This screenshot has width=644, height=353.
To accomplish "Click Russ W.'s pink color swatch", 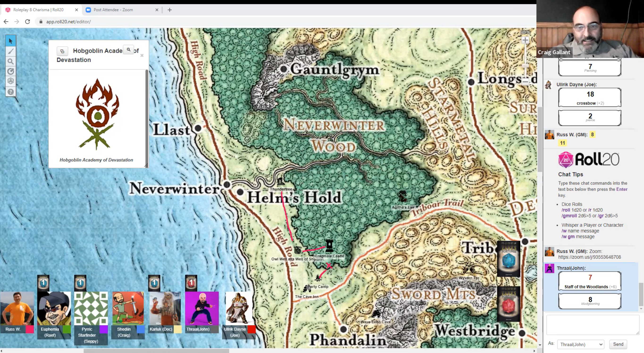I will click(x=29, y=329).
